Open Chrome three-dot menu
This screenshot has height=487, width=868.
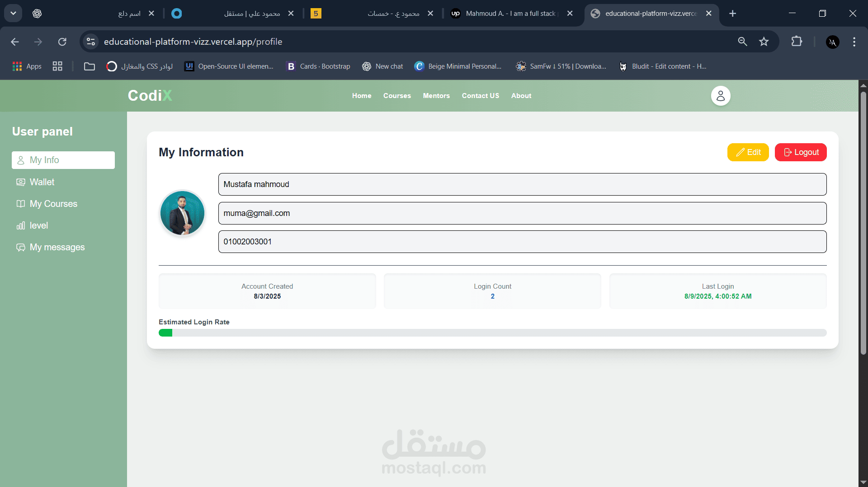[854, 42]
